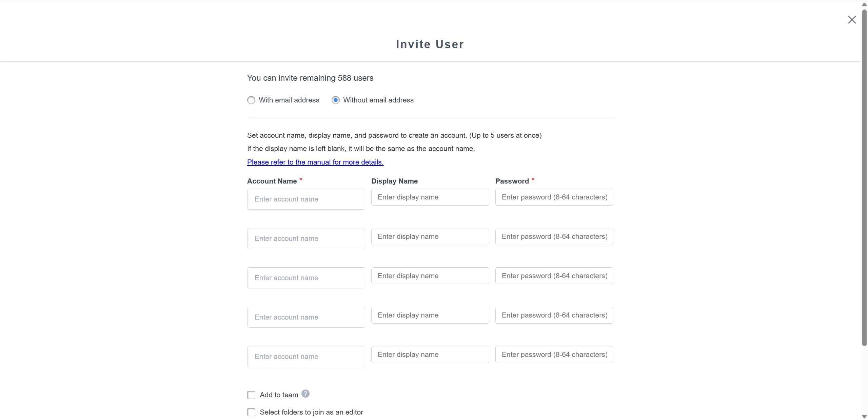The height and width of the screenshot is (420, 868).
Task: Click the first password field
Action: pos(554,197)
